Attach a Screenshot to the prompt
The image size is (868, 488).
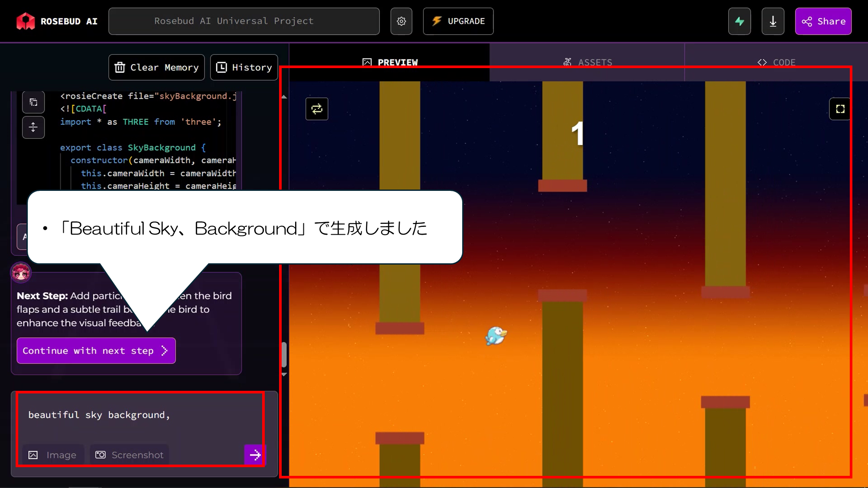coord(130,455)
